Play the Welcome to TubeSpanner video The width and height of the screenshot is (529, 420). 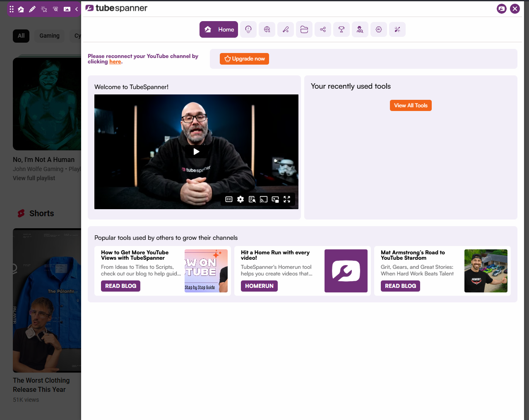click(x=196, y=152)
